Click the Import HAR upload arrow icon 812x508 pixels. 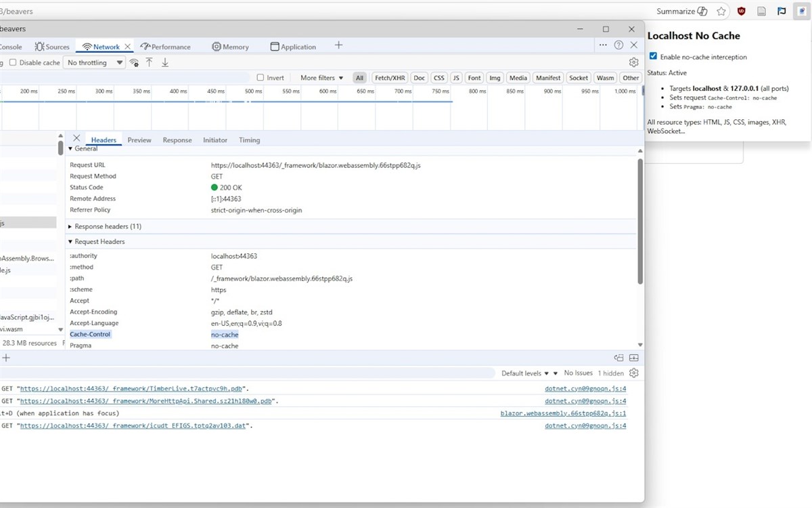[150, 62]
